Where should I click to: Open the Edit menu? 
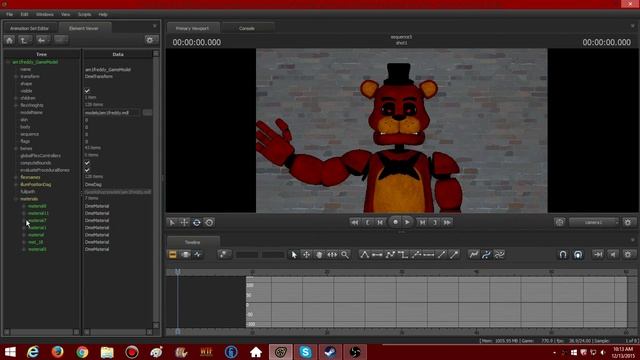click(24, 14)
